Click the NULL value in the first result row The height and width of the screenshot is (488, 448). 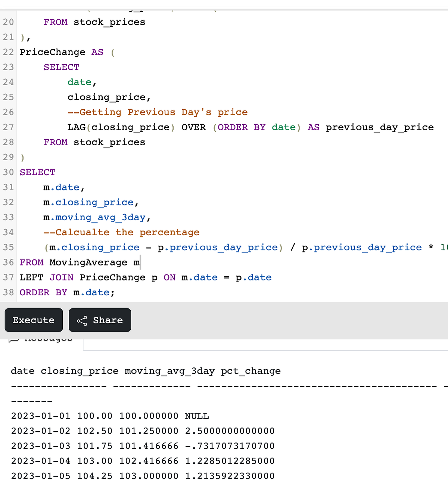(x=197, y=416)
